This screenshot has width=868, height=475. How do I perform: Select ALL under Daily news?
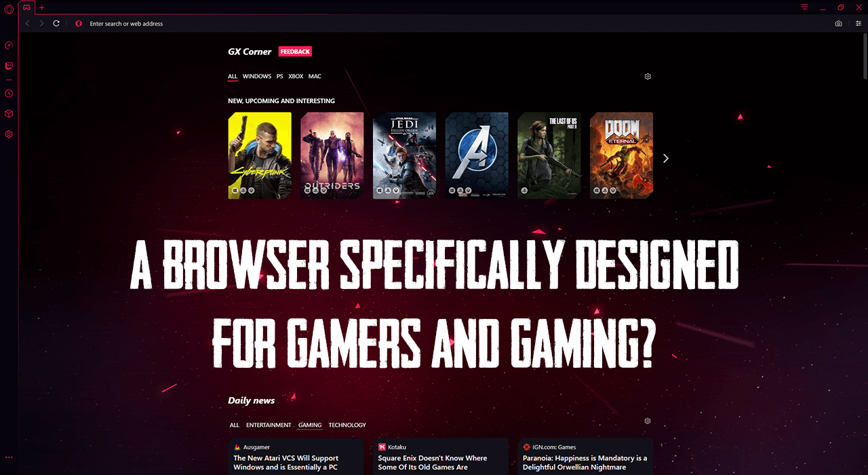234,425
